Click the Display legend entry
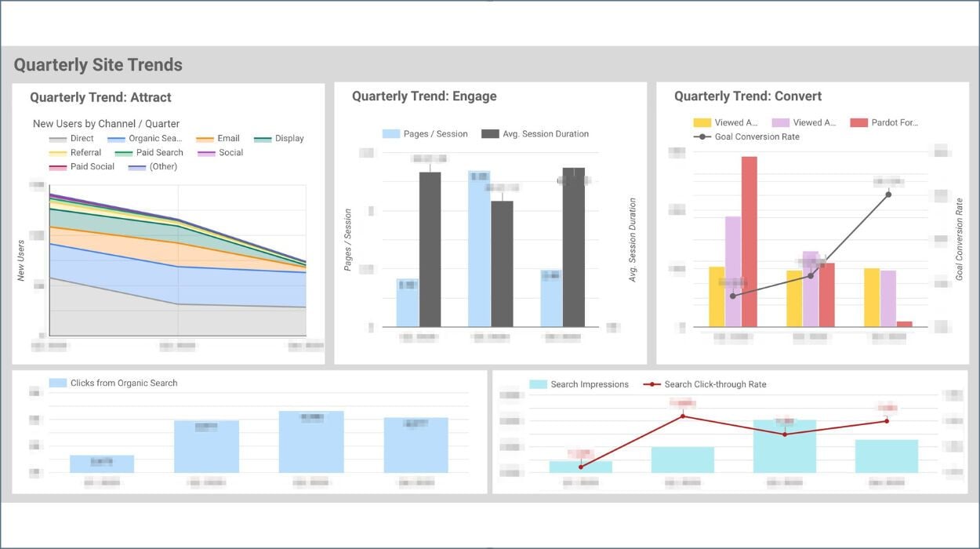This screenshot has width=980, height=549. 279,138
